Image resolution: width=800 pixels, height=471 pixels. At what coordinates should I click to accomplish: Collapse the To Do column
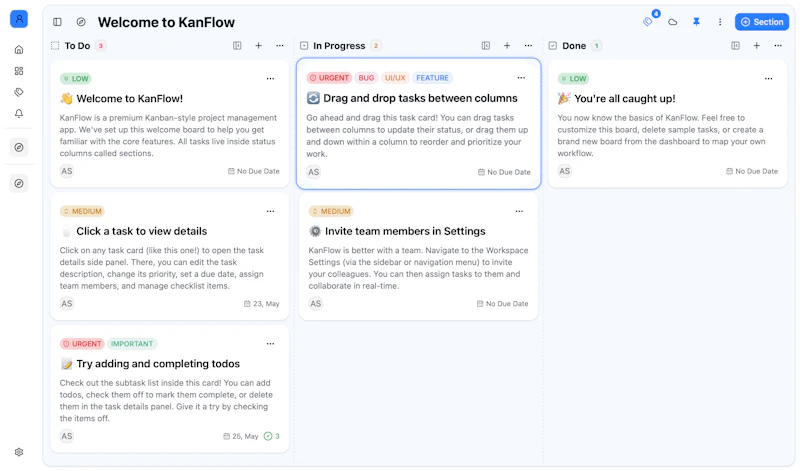point(237,45)
